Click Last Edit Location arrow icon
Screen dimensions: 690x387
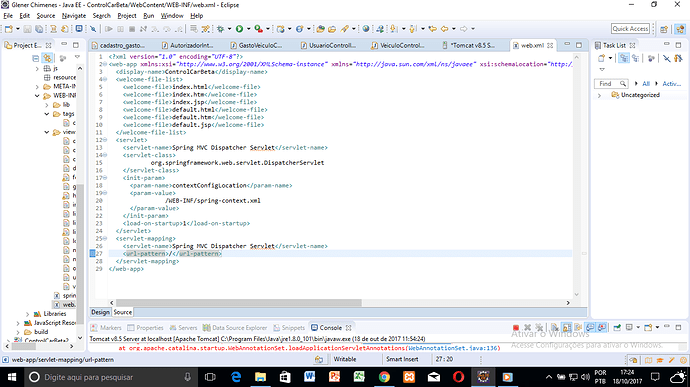coord(433,29)
